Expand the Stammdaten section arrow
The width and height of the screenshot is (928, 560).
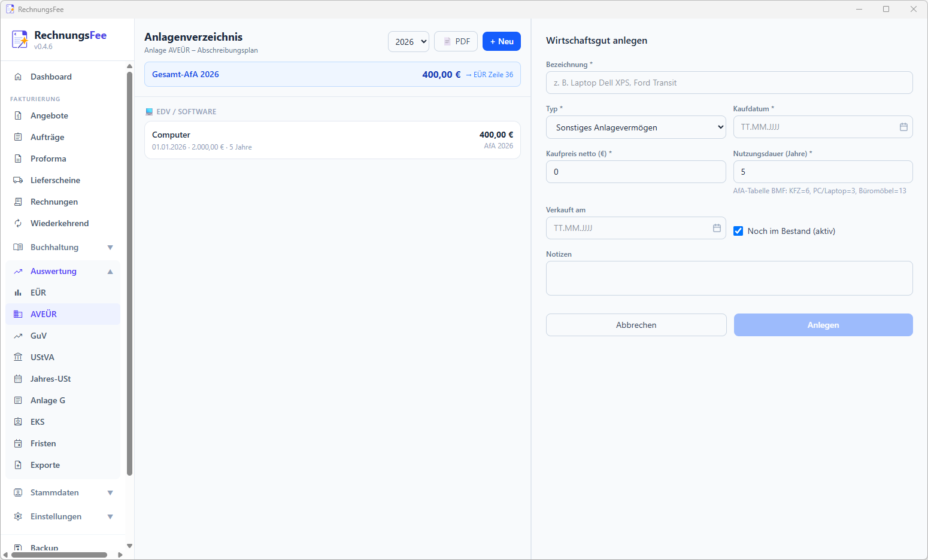(x=110, y=492)
